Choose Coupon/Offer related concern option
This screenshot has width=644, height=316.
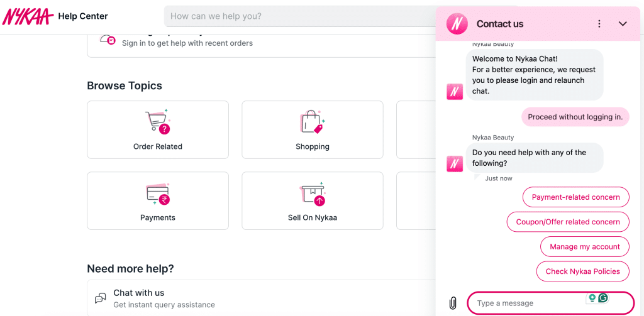[568, 222]
